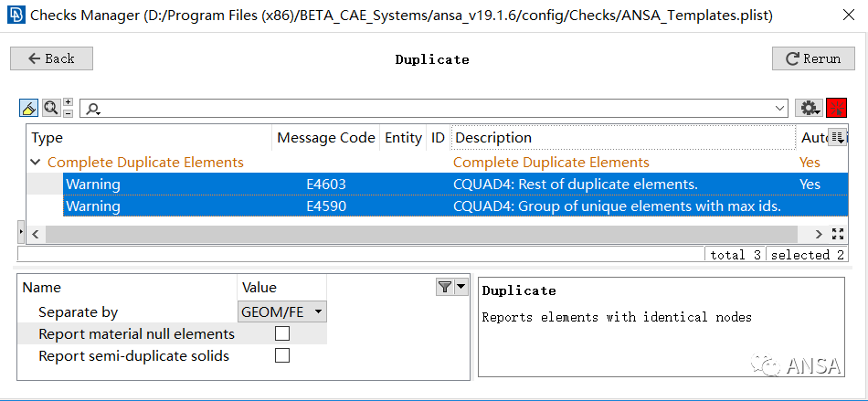Click the 'selected 2' status entry
This screenshot has width=868, height=401.
(x=807, y=255)
